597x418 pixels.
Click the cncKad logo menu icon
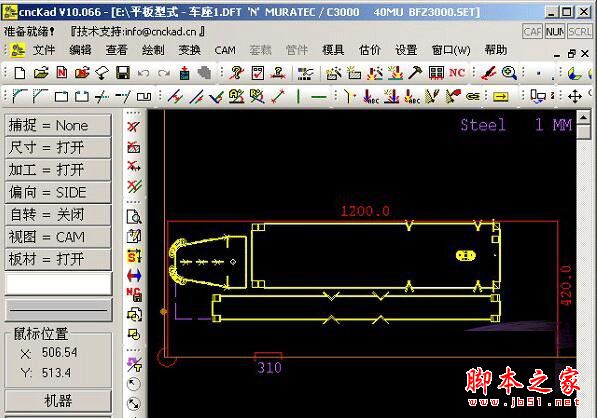(x=17, y=50)
